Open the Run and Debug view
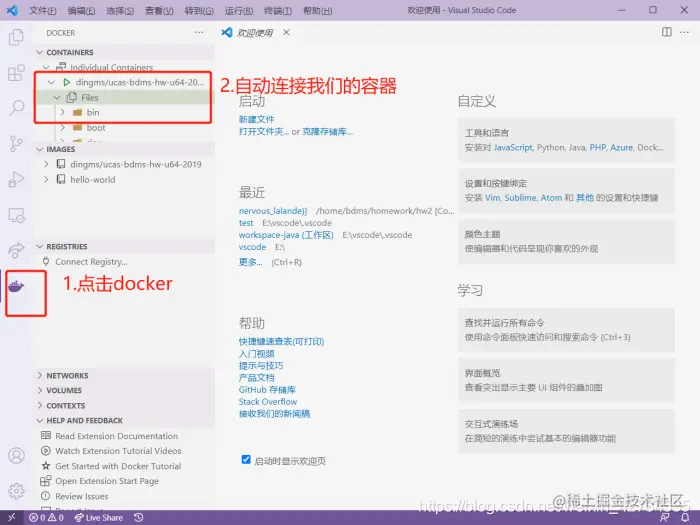Viewport: 700px width, 525px height. coord(17,179)
